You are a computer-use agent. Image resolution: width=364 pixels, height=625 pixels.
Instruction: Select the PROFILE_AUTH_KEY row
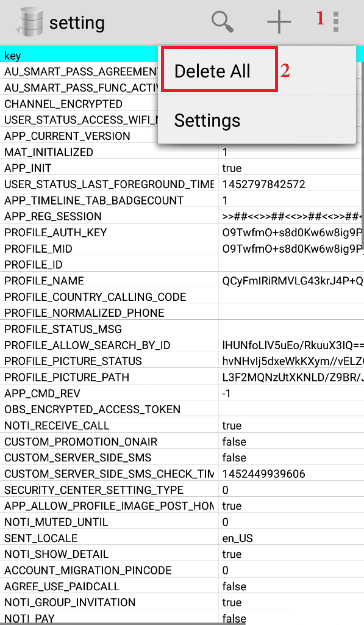pos(73,232)
